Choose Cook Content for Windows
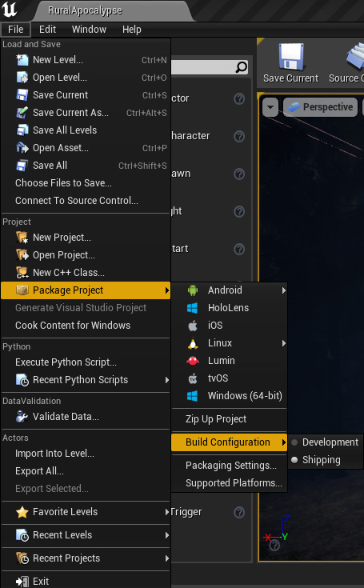 click(86, 326)
